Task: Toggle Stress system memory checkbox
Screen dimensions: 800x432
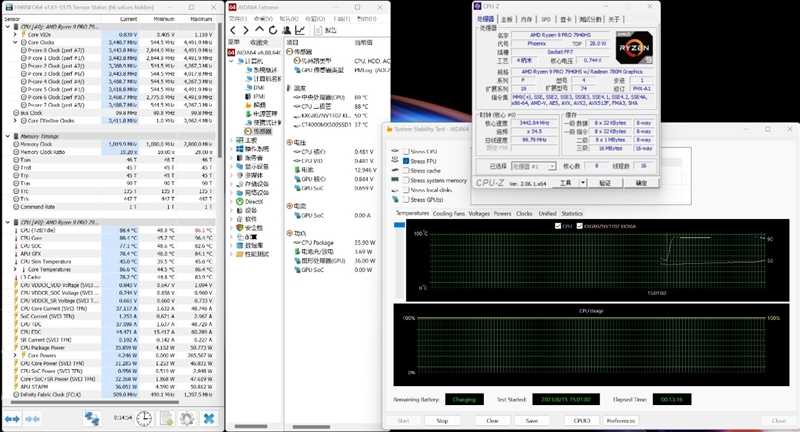Action: (x=404, y=179)
